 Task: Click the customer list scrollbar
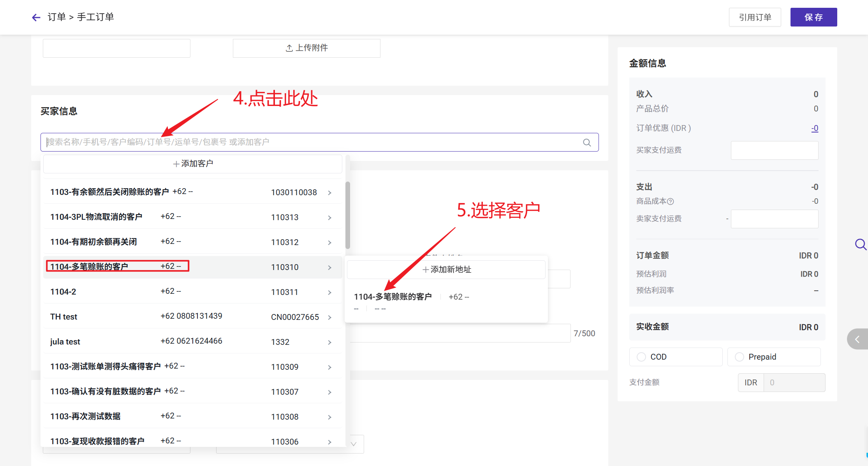pos(348,215)
